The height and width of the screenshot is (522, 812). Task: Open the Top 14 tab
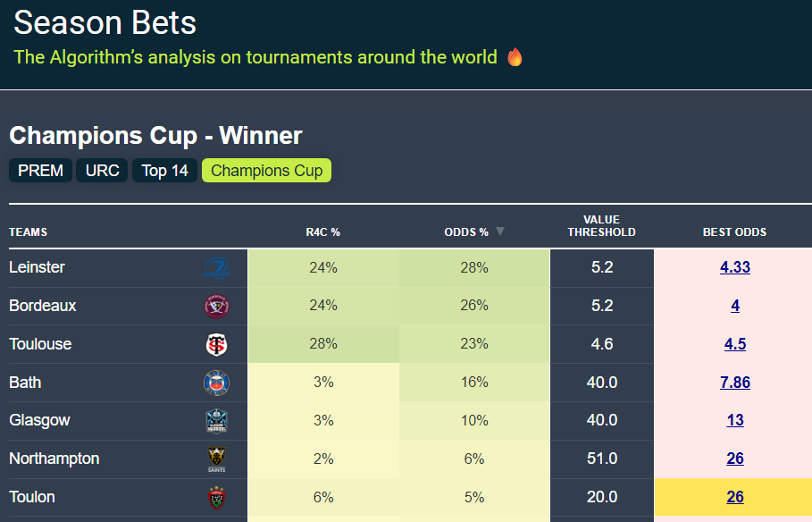point(164,171)
